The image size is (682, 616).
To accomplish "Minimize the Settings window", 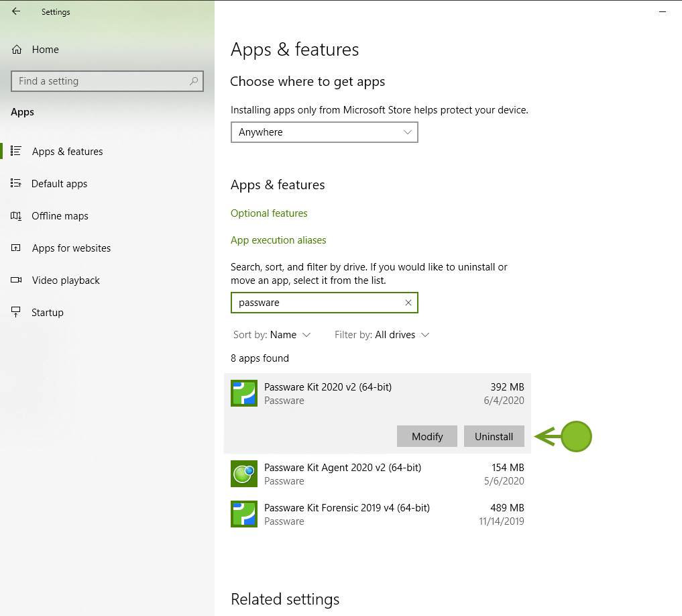I will pos(663,12).
